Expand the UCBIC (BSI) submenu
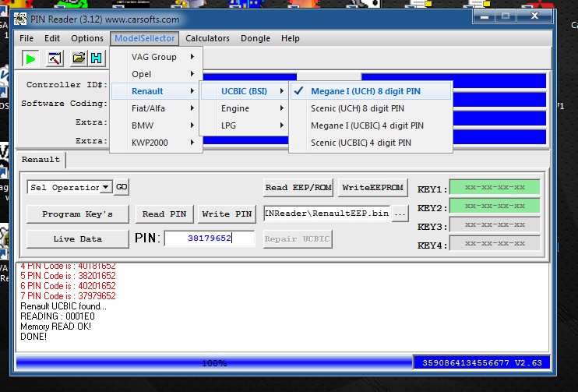This screenshot has width=578, height=392. point(244,91)
